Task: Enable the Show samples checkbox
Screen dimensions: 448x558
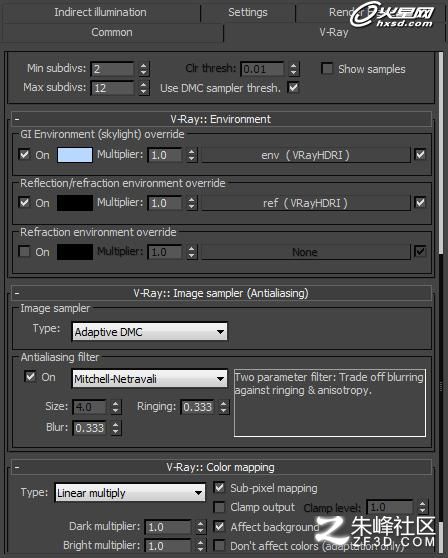Action: (x=327, y=68)
